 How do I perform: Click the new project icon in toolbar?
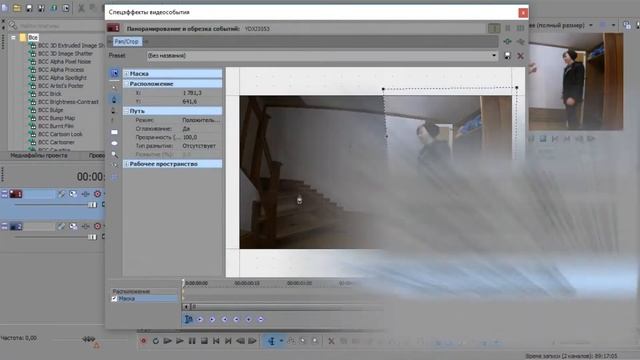(x=5, y=8)
